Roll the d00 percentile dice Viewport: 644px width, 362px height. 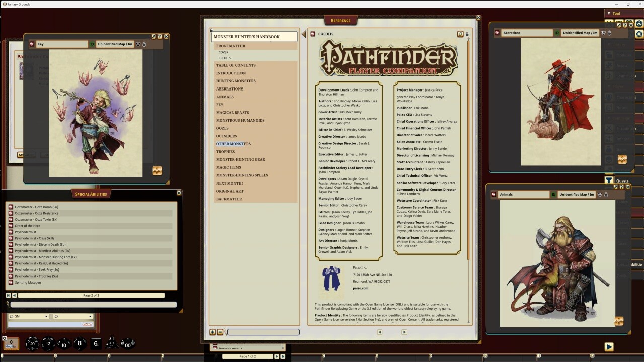pyautogui.click(x=128, y=345)
